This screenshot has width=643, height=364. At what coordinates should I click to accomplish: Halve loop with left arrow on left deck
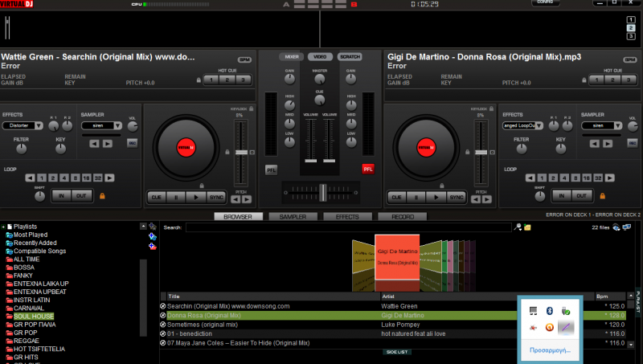[30, 178]
